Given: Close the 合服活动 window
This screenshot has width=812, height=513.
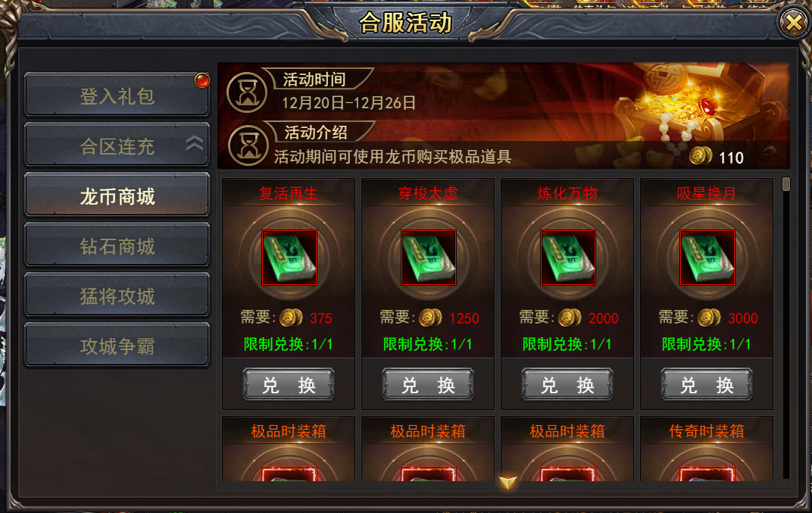Looking at the screenshot, I should [x=793, y=23].
